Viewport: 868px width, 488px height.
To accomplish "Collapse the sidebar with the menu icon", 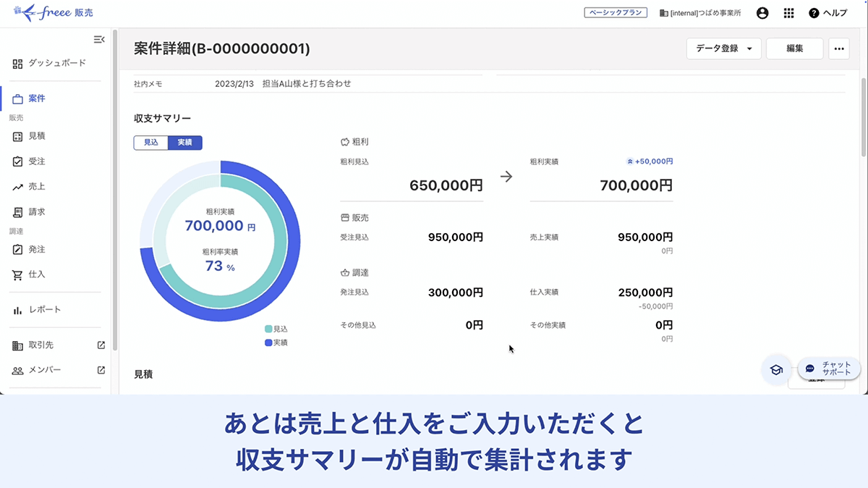I will 99,39.
